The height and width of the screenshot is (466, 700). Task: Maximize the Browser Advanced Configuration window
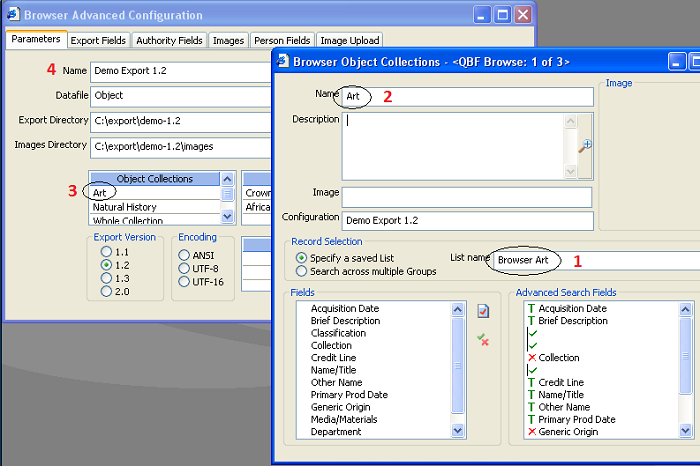(503, 15)
